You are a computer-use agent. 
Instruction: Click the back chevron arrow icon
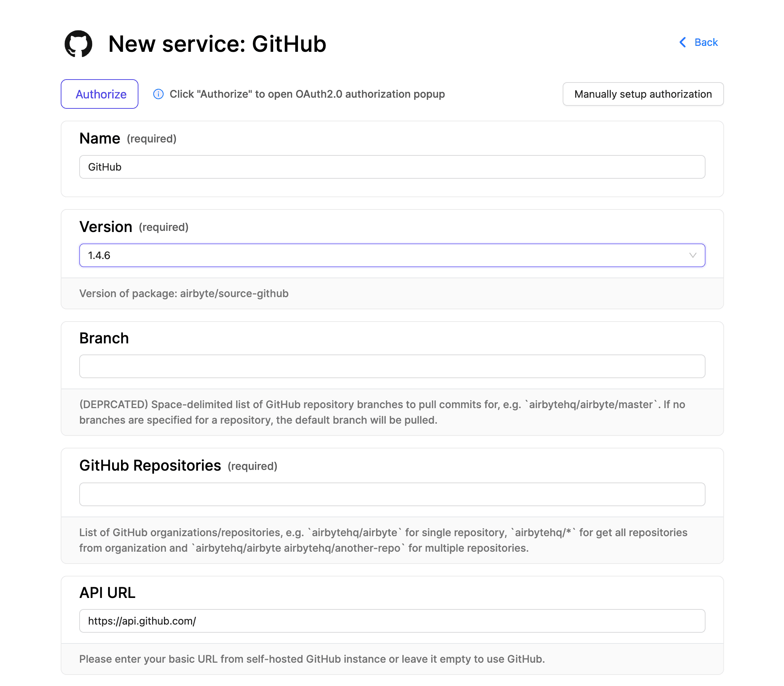click(x=682, y=42)
